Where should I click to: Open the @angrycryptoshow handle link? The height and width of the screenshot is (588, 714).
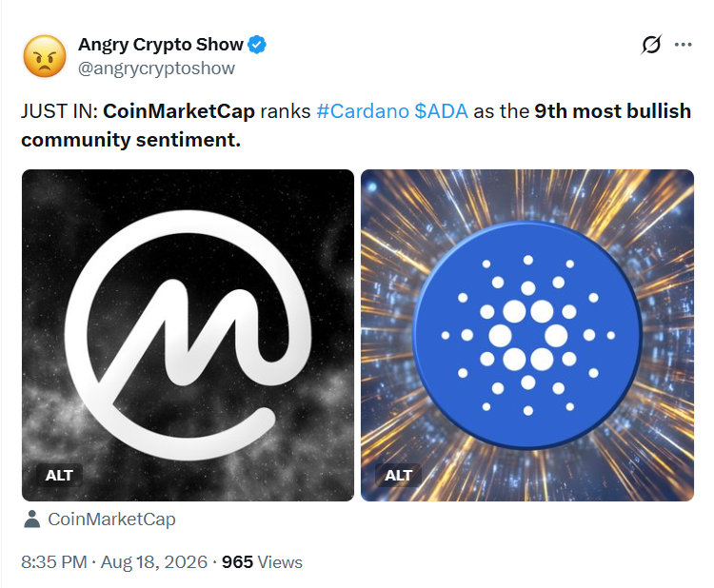point(156,69)
